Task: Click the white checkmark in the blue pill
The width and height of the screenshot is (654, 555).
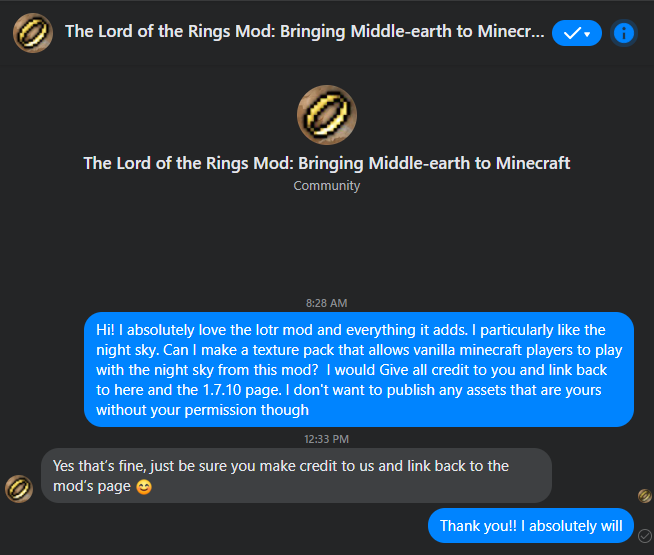Action: 571,33
